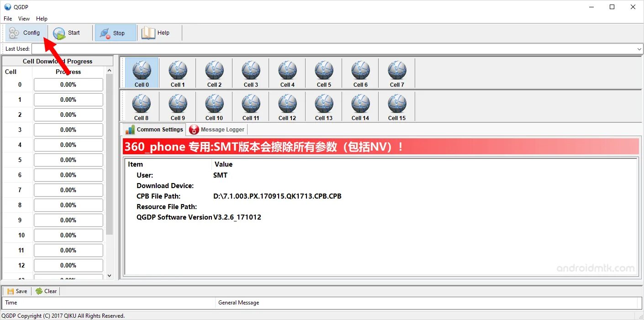This screenshot has height=320, width=644.
Task: Click progress field for cell 5
Action: [x=68, y=160]
